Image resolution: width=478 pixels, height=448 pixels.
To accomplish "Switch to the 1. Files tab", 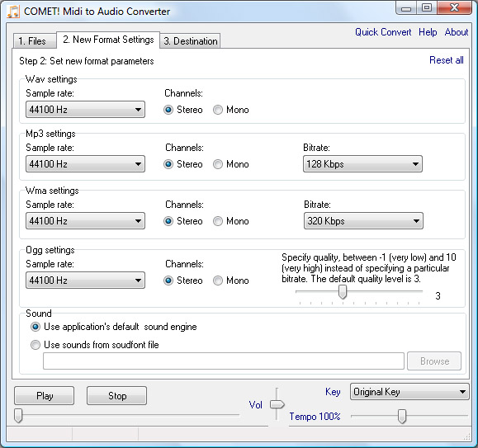I will (x=35, y=40).
